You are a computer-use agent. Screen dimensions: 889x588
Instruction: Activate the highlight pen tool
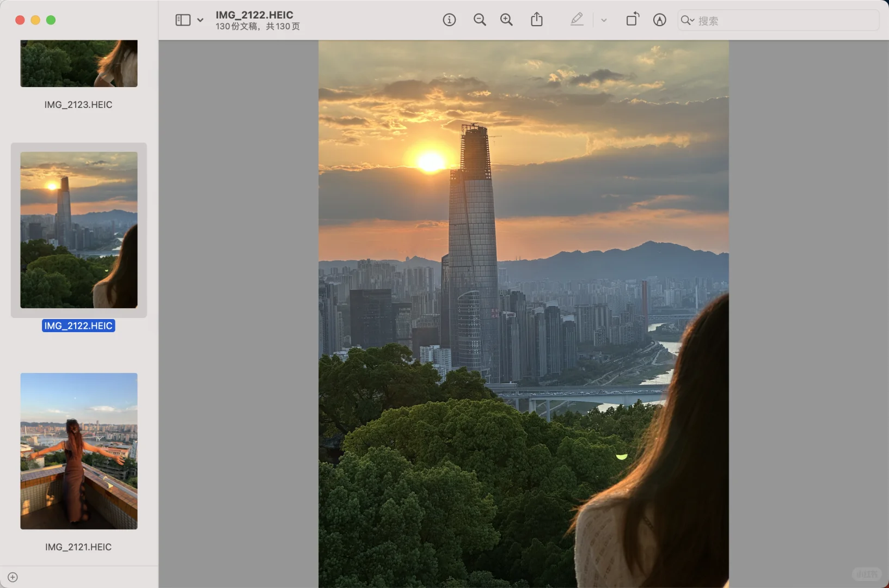[577, 20]
